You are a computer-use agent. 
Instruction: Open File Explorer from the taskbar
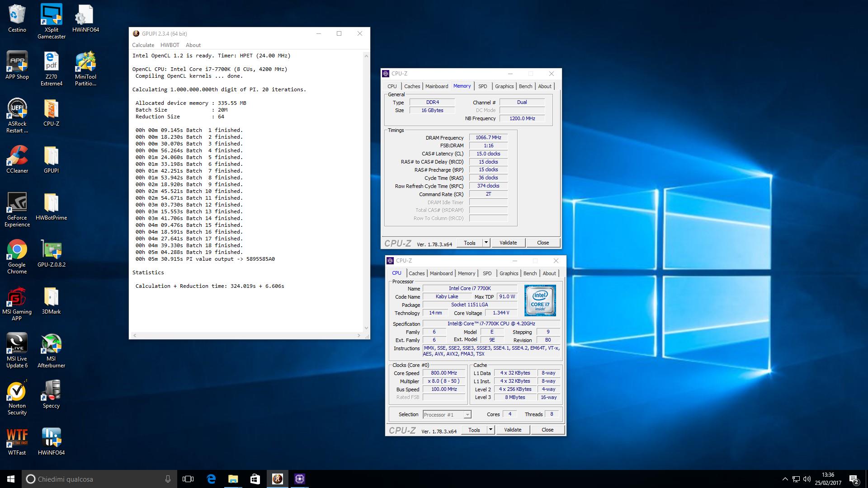click(x=233, y=479)
